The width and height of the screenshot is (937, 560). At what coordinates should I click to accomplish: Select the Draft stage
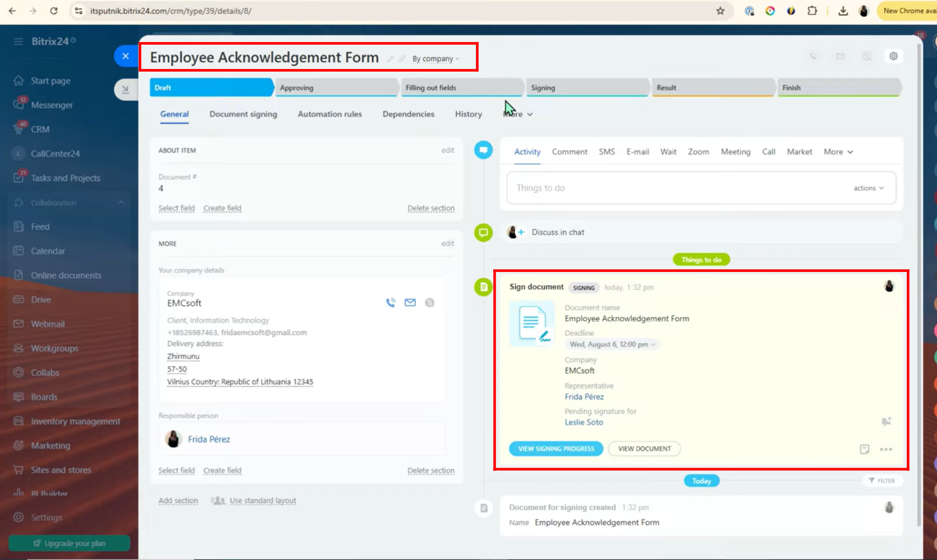[x=211, y=88]
